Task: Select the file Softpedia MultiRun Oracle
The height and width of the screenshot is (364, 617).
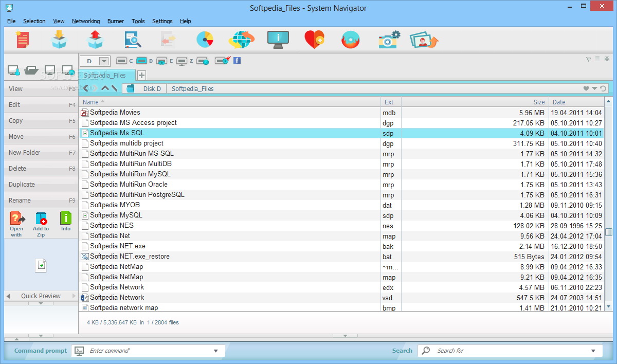Action: point(129,184)
